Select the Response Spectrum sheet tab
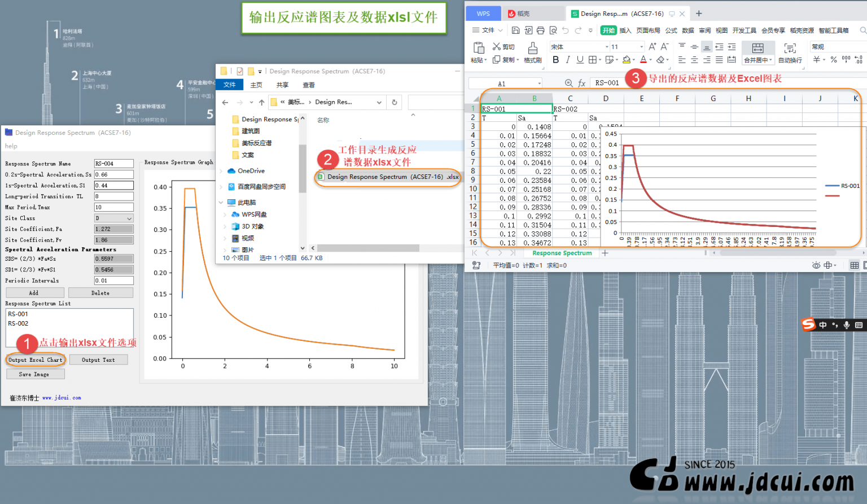This screenshot has width=867, height=504. pos(561,252)
